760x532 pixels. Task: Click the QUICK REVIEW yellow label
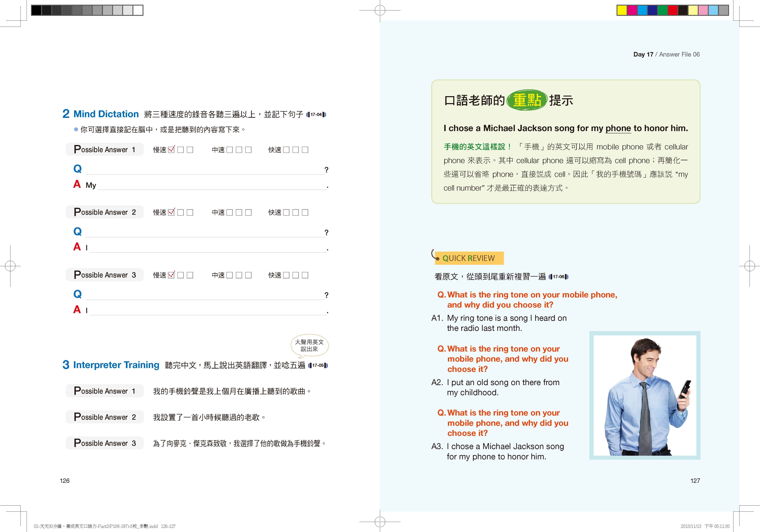click(x=469, y=258)
